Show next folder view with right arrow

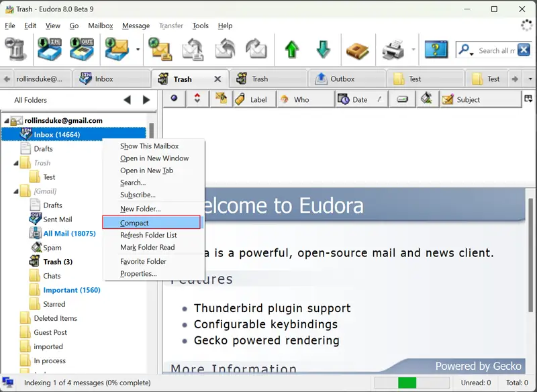[x=146, y=100]
